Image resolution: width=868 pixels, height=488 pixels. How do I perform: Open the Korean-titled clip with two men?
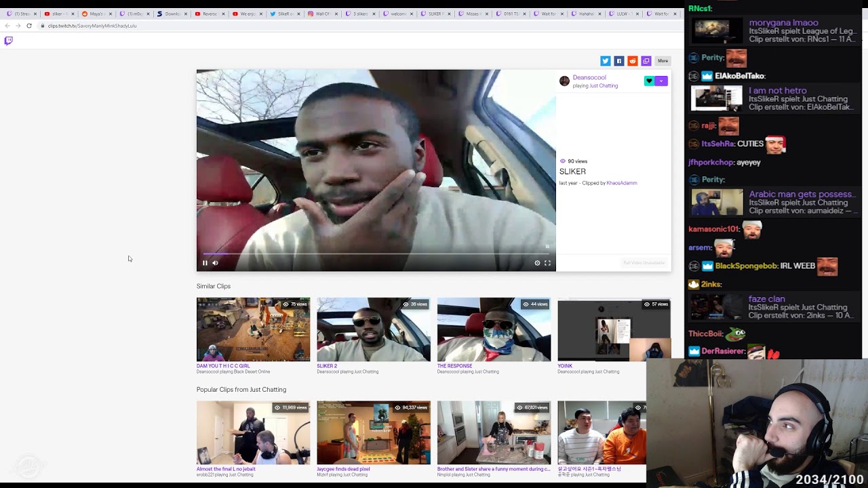[601, 432]
